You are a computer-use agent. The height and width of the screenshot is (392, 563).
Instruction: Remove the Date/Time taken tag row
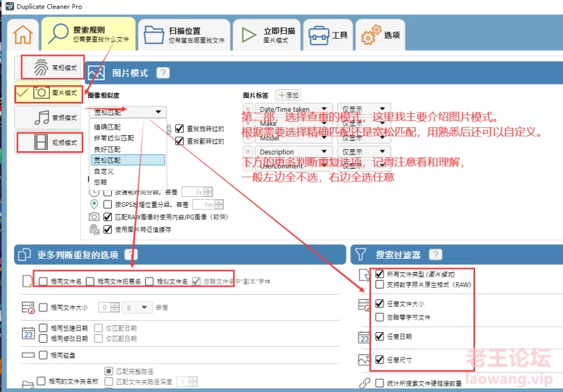pyautogui.click(x=248, y=109)
